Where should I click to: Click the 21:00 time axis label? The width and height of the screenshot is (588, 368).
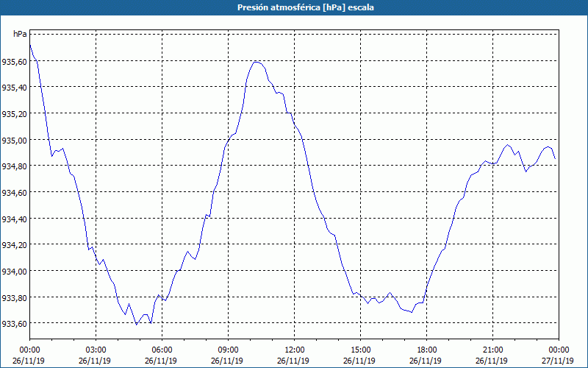pos(492,350)
